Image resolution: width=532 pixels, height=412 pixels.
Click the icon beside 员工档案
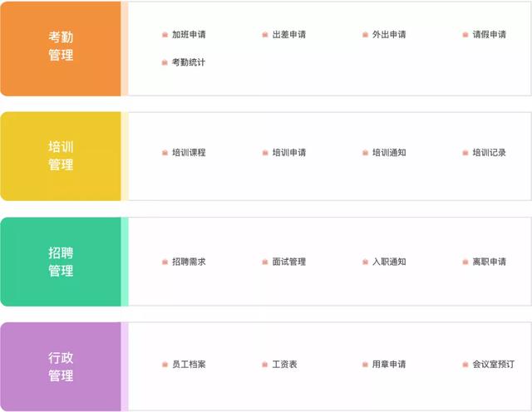click(x=165, y=365)
